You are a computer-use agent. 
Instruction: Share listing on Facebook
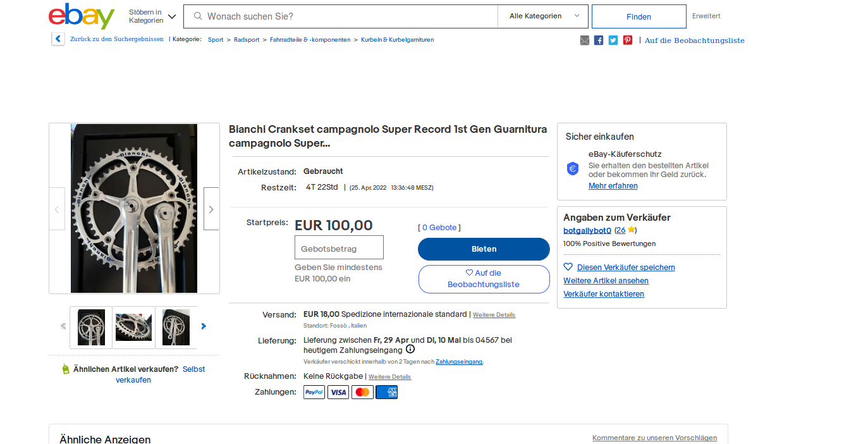[x=599, y=40]
